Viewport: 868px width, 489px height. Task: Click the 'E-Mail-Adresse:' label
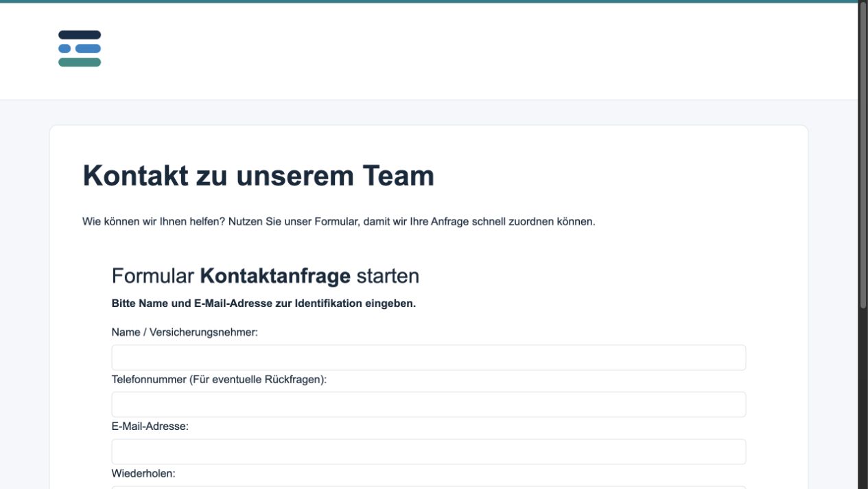point(150,427)
